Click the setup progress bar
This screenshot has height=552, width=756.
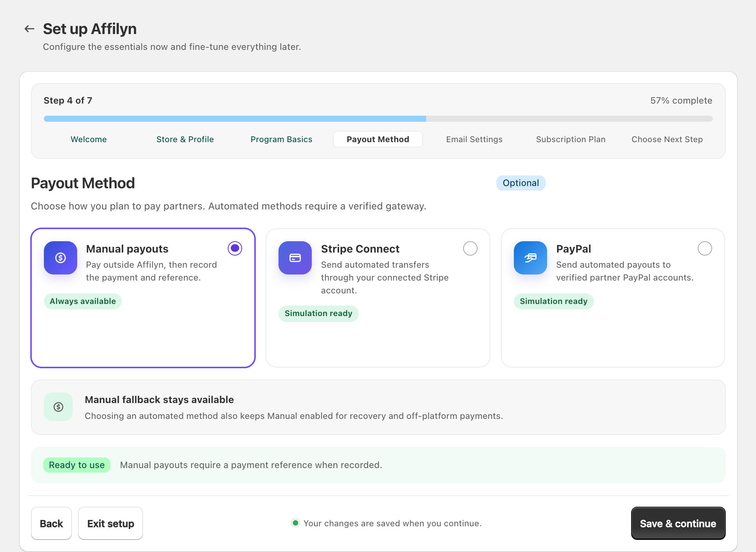click(378, 119)
